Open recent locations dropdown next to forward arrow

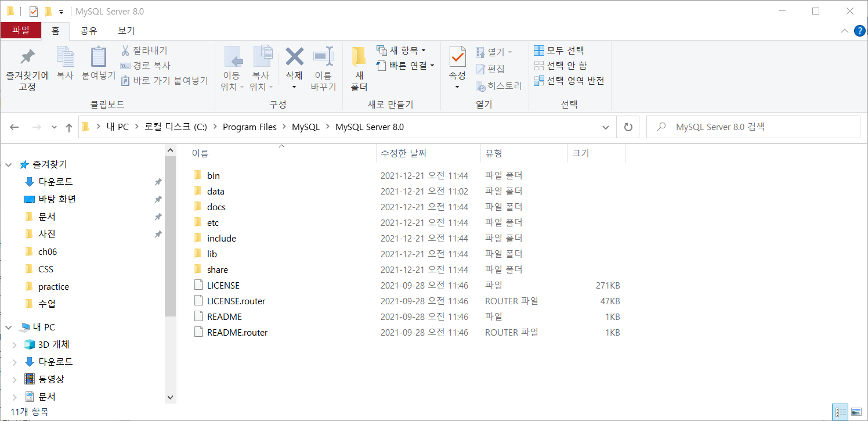click(54, 127)
